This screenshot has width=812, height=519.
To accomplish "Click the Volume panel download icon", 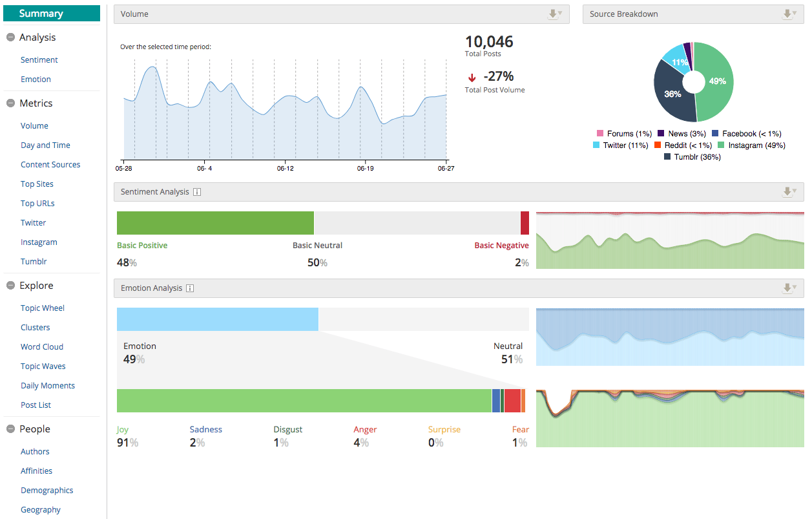I will 554,14.
